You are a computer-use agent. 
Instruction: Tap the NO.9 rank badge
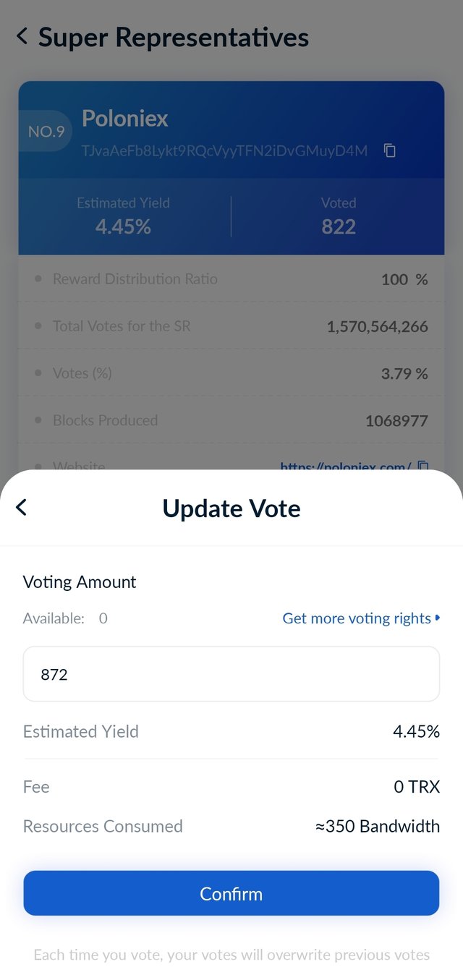coord(46,132)
